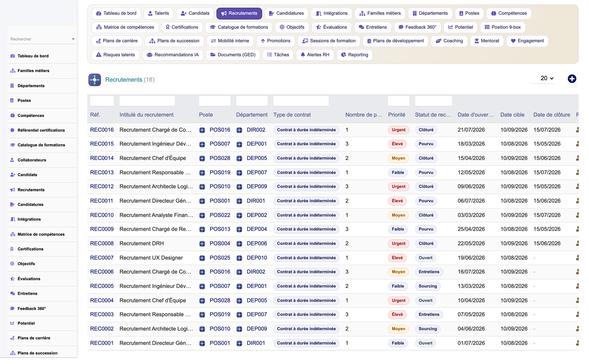Click the Recrutements module logo icon
This screenshot has height=364, width=589.
[x=95, y=80]
